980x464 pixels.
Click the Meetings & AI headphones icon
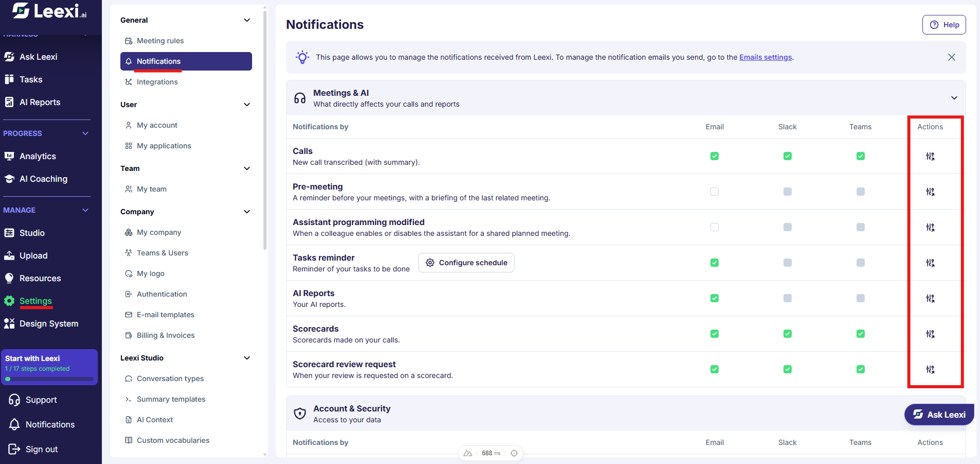click(300, 98)
